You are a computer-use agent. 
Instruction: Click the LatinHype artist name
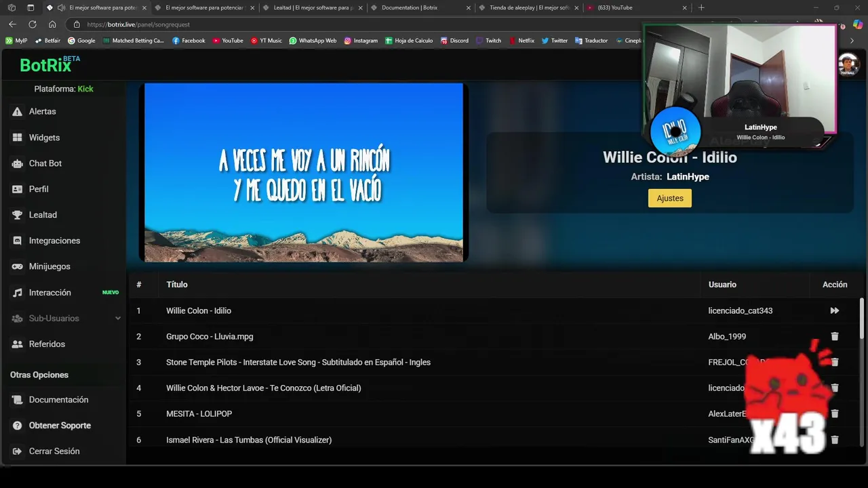click(x=688, y=176)
